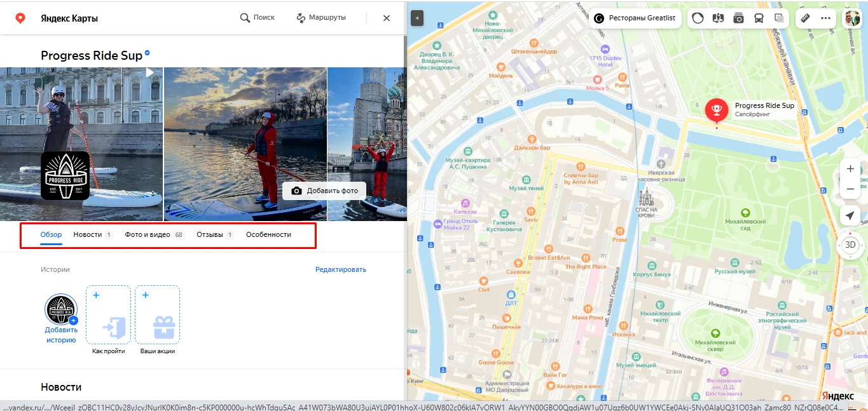
Task: Click the Дайкири бар map icon
Action: pos(532,139)
